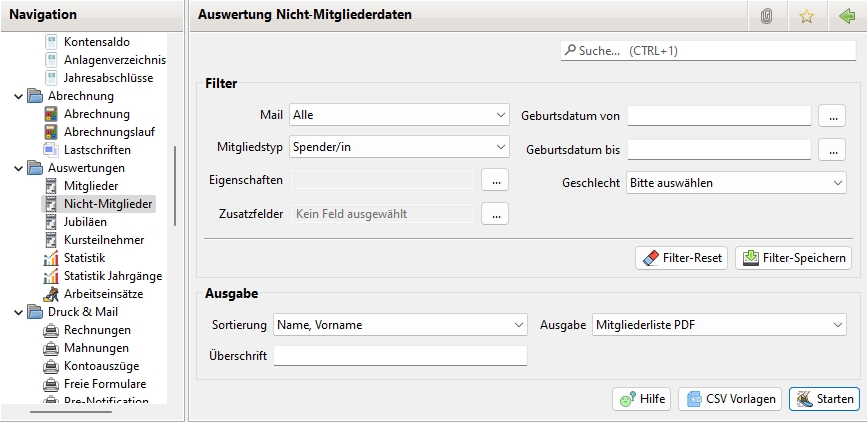Viewport: 867px width, 422px height.
Task: Open the Geschlecht dropdown
Action: (x=736, y=183)
